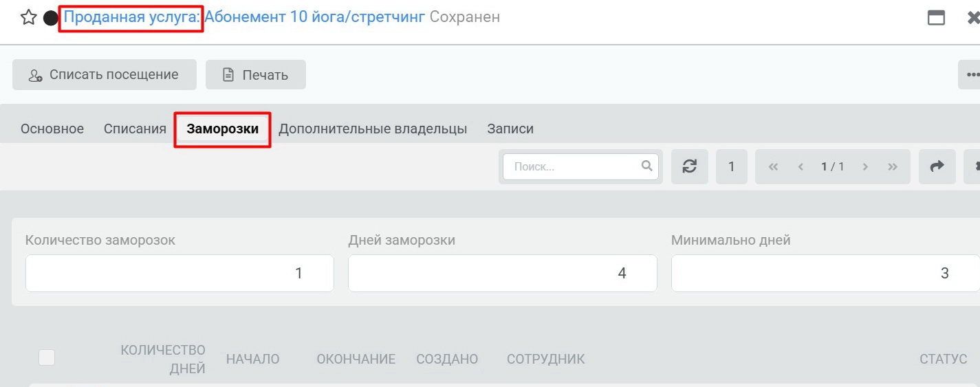
Task: Click the magnifier search icon
Action: (x=646, y=166)
